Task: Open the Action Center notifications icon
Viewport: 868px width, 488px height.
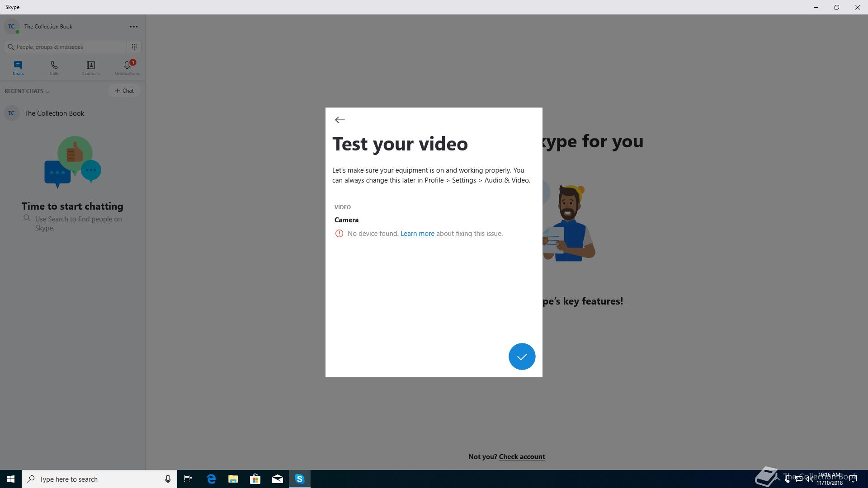Action: pos(853,479)
